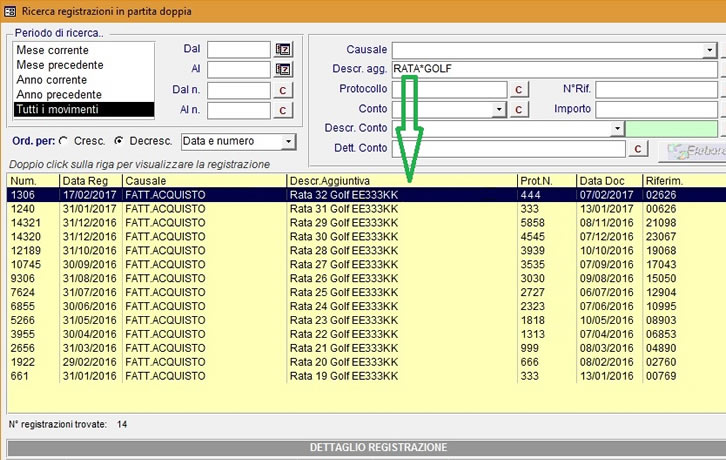This screenshot has width=726, height=460.
Task: Select Mese corrente period
Action: pos(83,50)
